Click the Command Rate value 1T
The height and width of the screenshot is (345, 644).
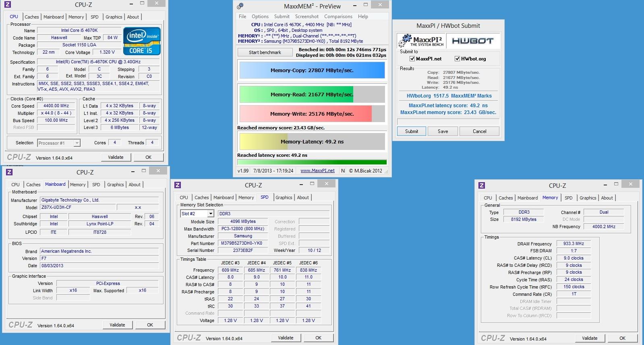pos(574,294)
